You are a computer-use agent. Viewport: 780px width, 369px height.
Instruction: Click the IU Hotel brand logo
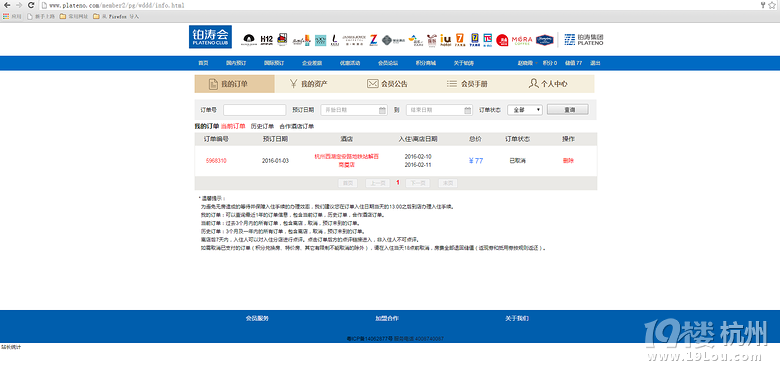[x=445, y=40]
